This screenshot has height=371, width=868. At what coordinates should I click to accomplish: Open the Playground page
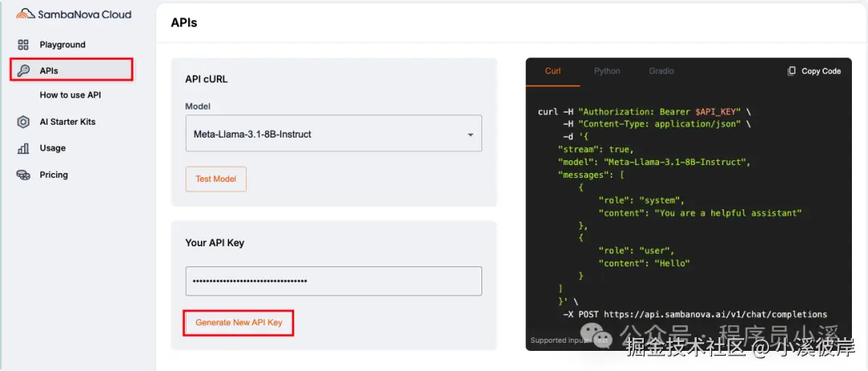[x=63, y=45]
